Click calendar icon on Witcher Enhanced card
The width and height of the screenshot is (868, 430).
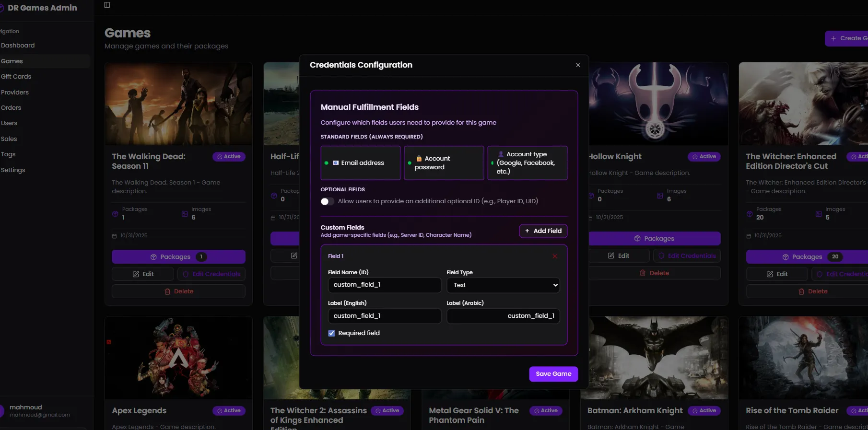click(x=749, y=236)
